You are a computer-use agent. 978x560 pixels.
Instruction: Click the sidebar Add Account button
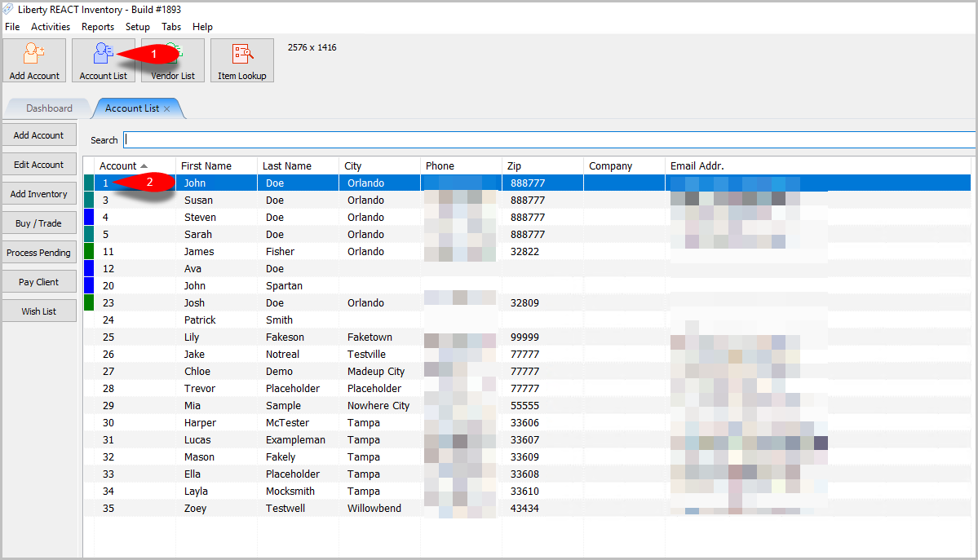click(38, 135)
